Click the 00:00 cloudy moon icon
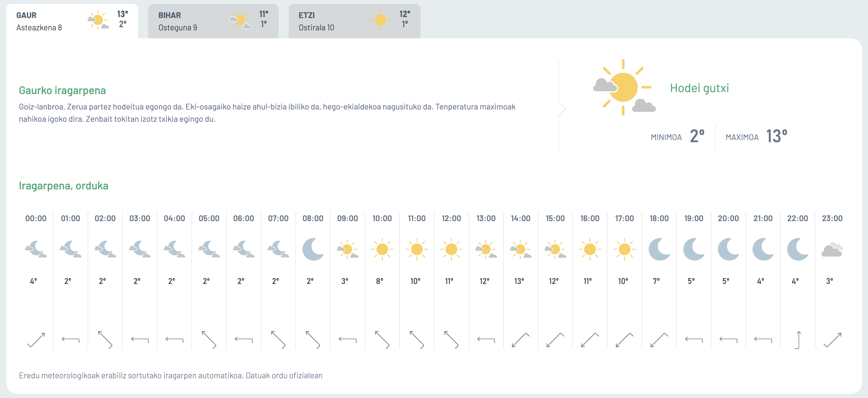Screen dimensions: 868x398 (x=36, y=249)
